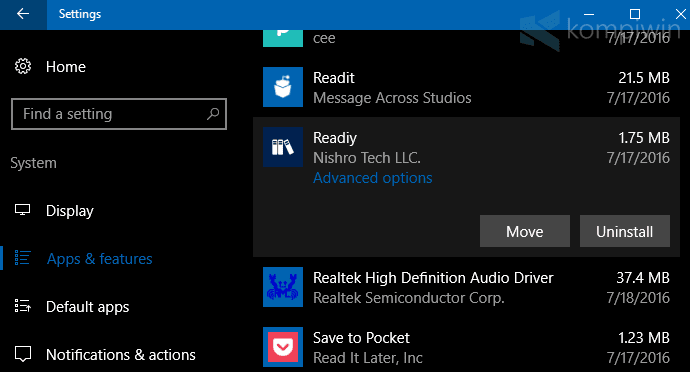Click the Settings window title
The width and height of the screenshot is (690, 372).
tap(80, 14)
